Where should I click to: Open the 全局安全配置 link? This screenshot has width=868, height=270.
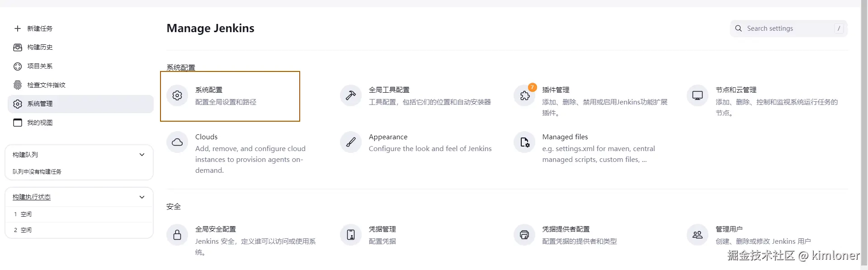click(216, 229)
